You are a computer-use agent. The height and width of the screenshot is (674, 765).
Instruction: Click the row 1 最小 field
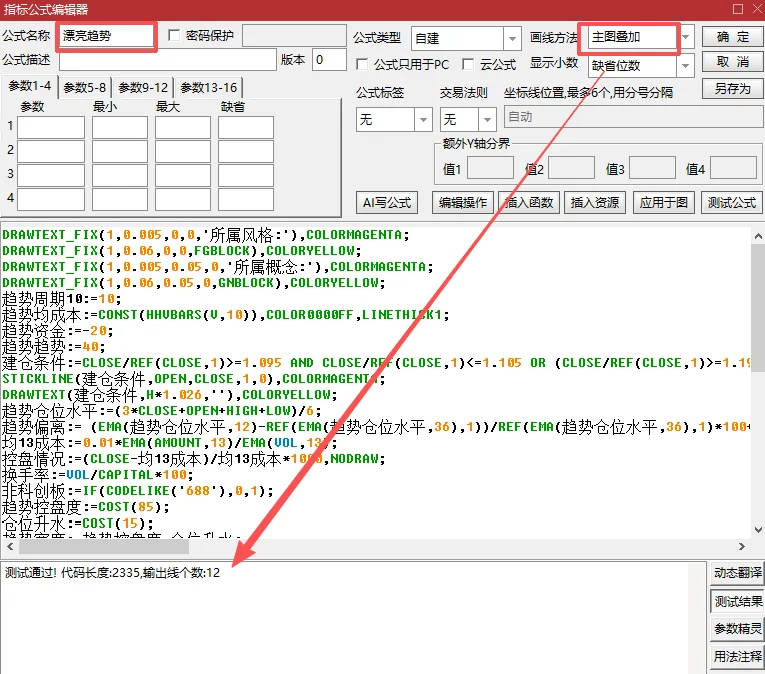(120, 127)
